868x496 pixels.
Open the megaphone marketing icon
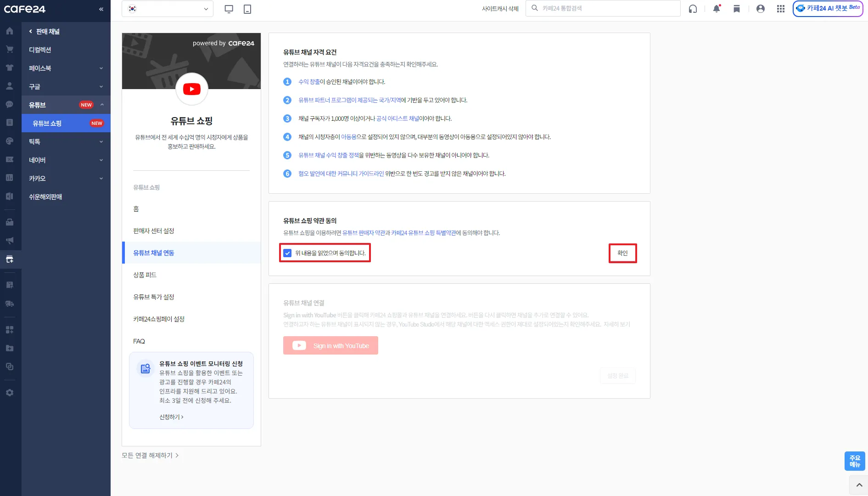click(10, 241)
